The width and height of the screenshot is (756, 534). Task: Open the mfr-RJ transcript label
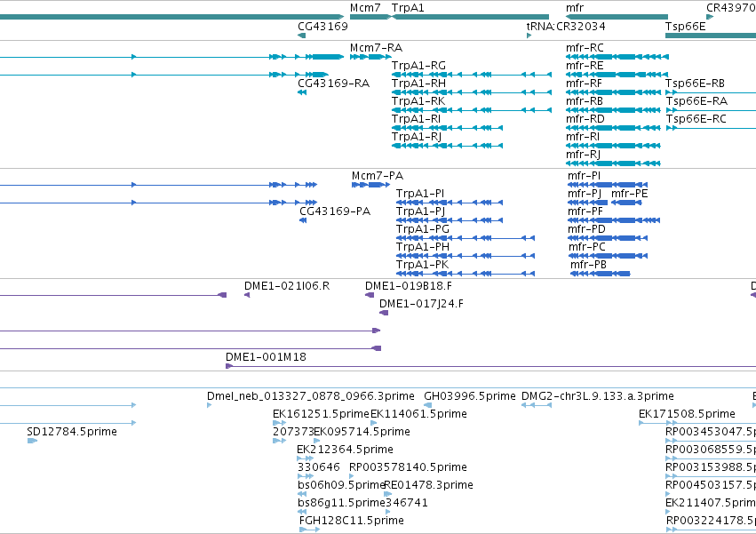coord(584,155)
